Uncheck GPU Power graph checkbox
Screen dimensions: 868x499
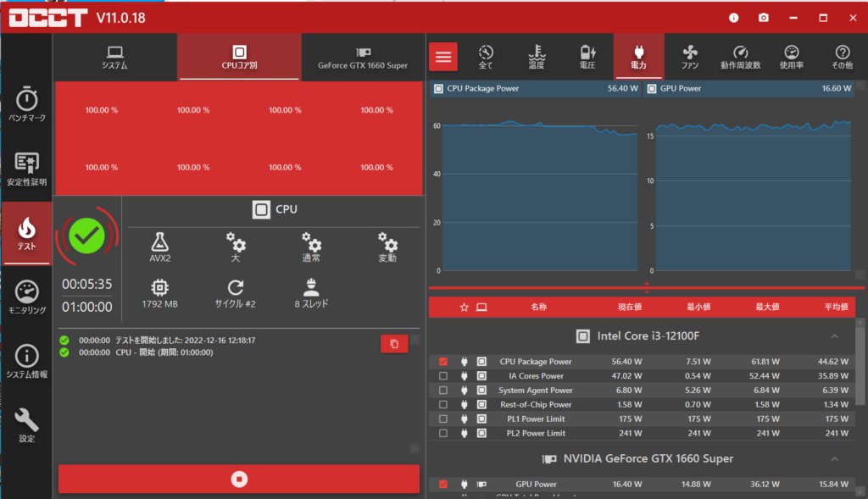point(442,484)
